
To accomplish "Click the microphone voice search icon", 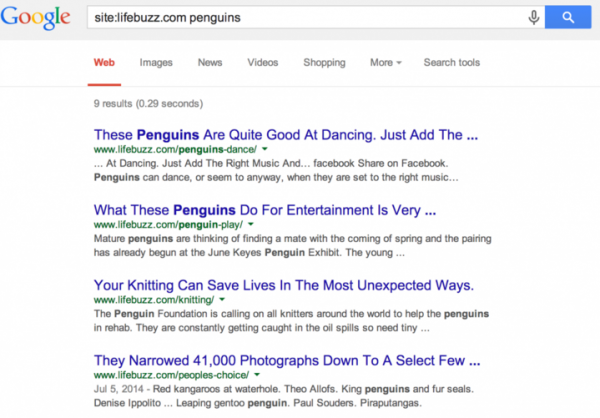I will 534,18.
